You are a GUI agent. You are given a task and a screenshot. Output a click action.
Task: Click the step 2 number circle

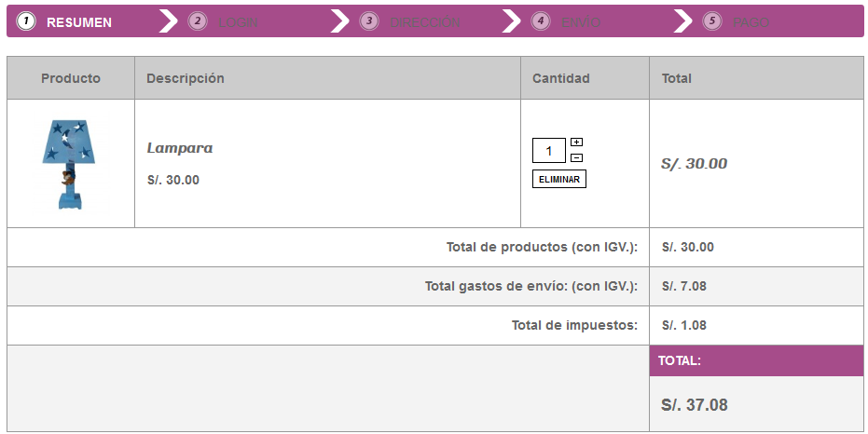click(198, 21)
